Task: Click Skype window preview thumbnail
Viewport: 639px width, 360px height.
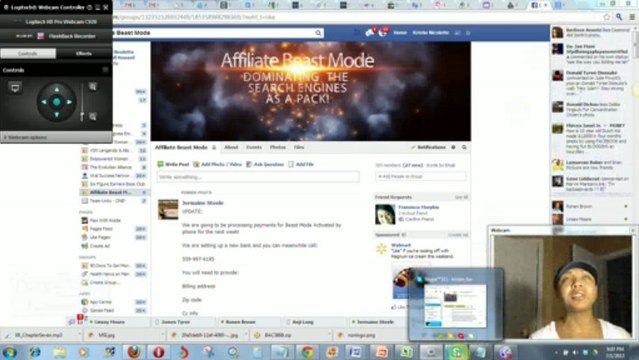Action: coord(455,305)
